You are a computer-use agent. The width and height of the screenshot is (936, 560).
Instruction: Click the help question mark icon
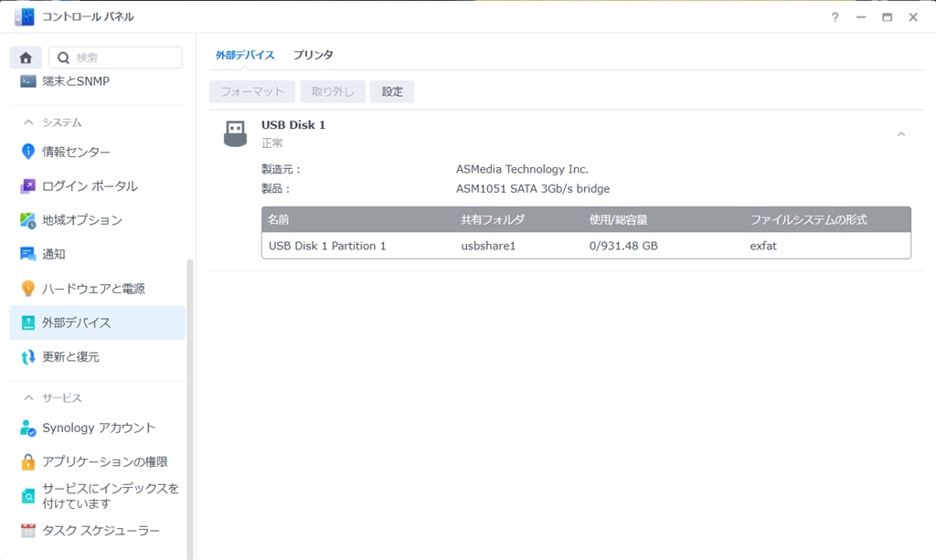pos(834,16)
